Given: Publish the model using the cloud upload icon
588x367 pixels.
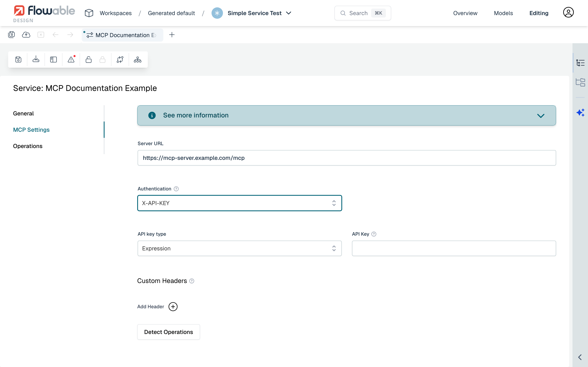Looking at the screenshot, I should coord(26,34).
